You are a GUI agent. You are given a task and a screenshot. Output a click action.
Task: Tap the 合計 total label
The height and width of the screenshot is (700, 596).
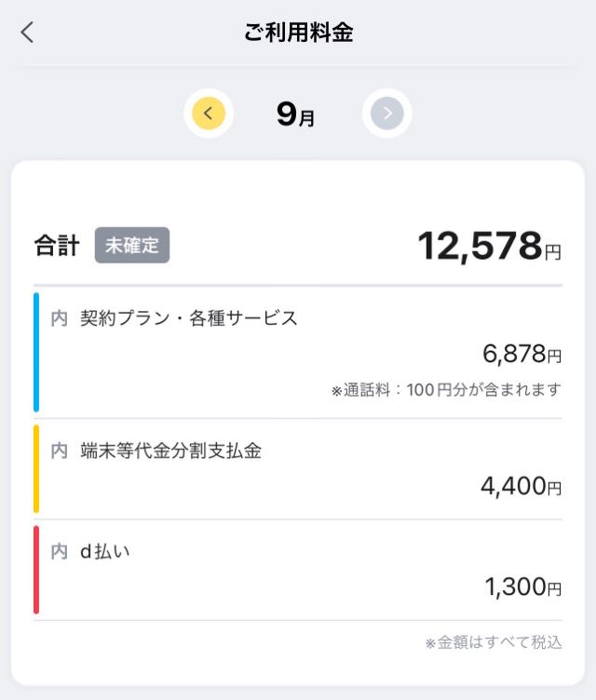[57, 246]
